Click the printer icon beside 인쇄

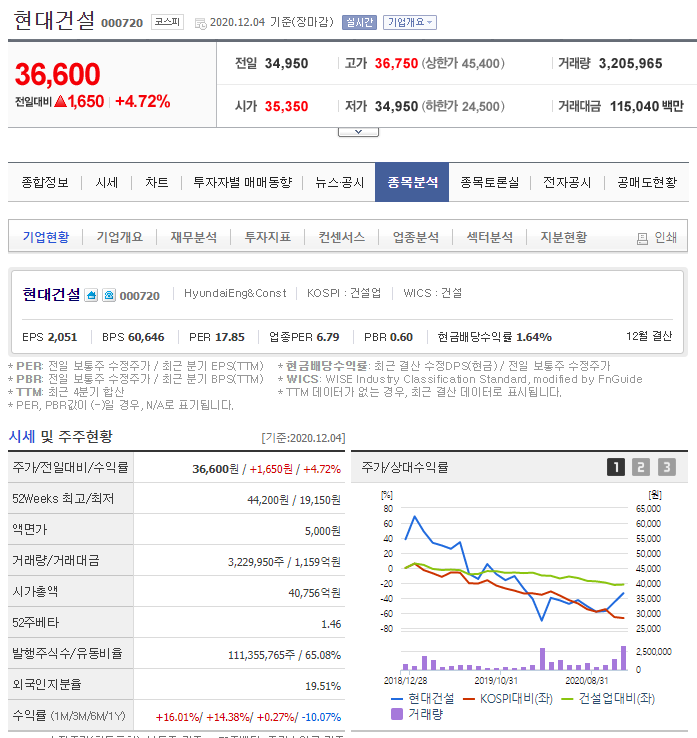pos(642,239)
